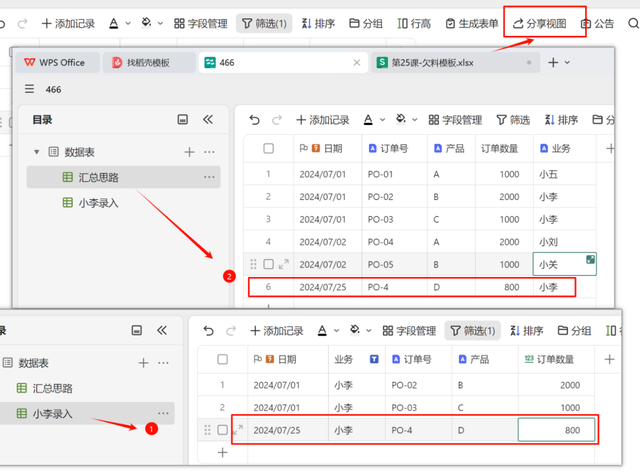Click 分组 in bottom window toolbar
Viewport: 640px width, 475px height.
tap(574, 331)
